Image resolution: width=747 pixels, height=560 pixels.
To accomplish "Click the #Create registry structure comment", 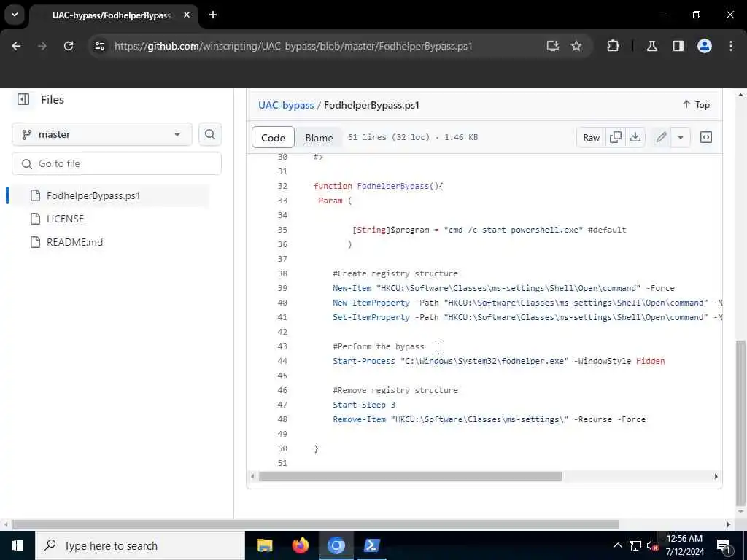I will coord(395,274).
